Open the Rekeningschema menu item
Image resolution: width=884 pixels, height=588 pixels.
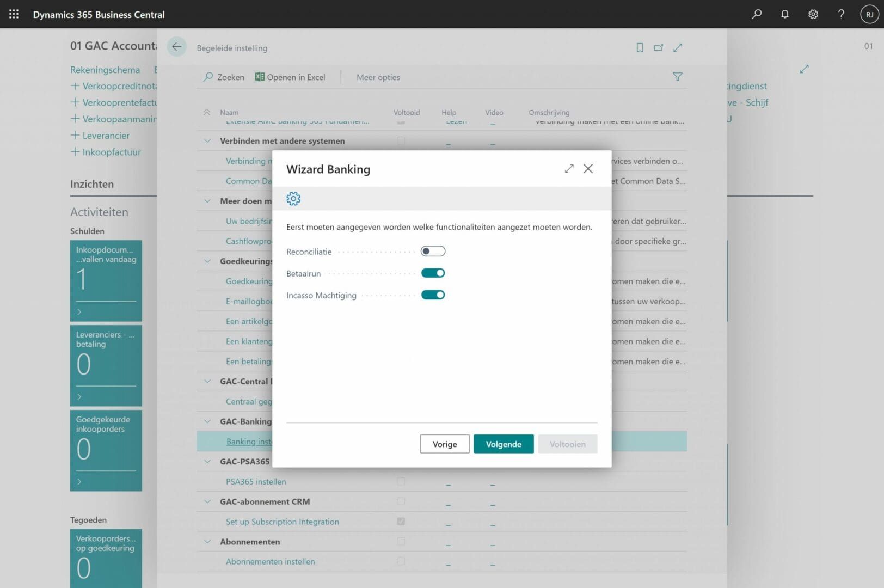pyautogui.click(x=105, y=70)
